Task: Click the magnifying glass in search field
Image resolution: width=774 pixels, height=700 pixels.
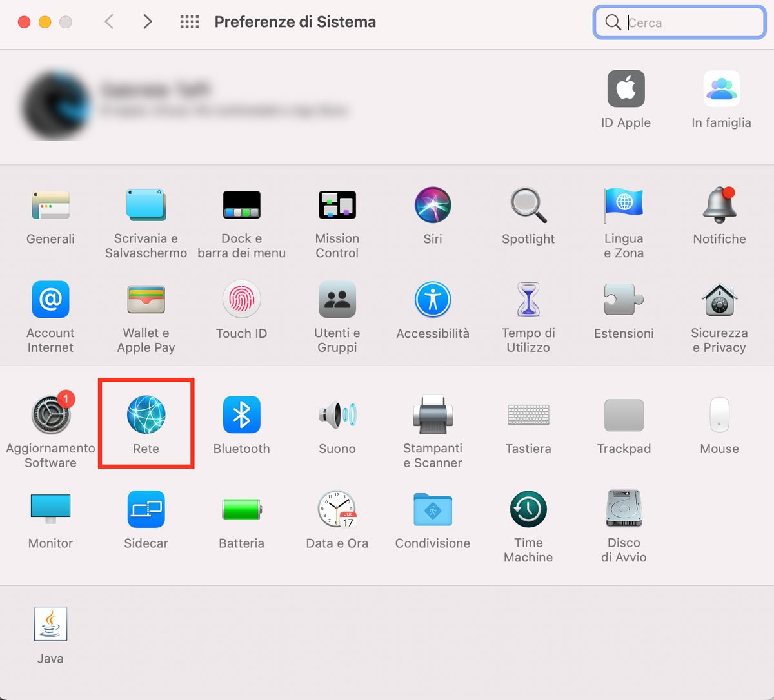Action: point(613,22)
